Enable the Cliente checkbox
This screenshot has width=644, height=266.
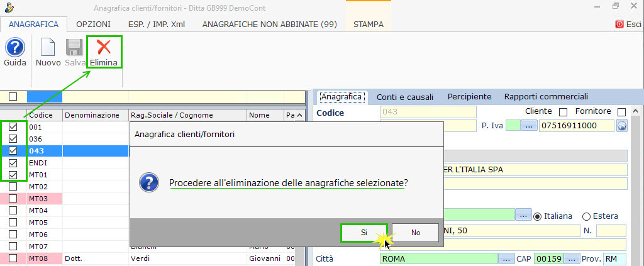pos(563,112)
